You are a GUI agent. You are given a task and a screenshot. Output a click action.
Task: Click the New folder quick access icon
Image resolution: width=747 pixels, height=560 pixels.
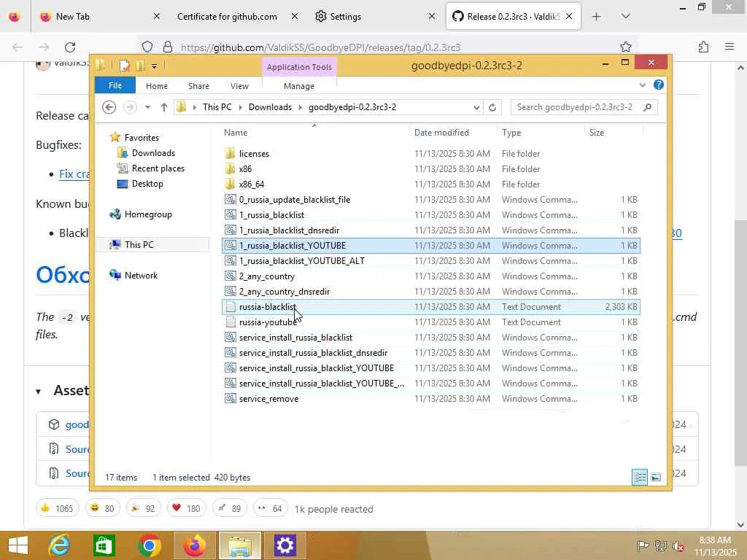point(140,65)
